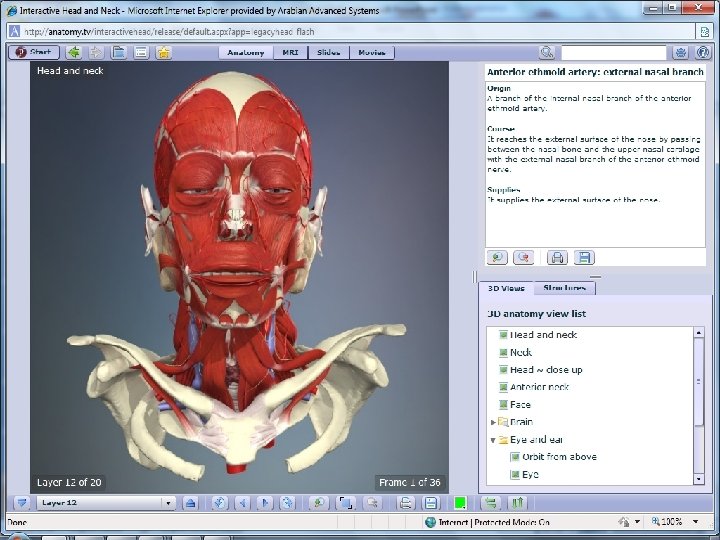This screenshot has height=540, width=720.
Task: Click the print icon below the article text
Action: tap(558, 257)
